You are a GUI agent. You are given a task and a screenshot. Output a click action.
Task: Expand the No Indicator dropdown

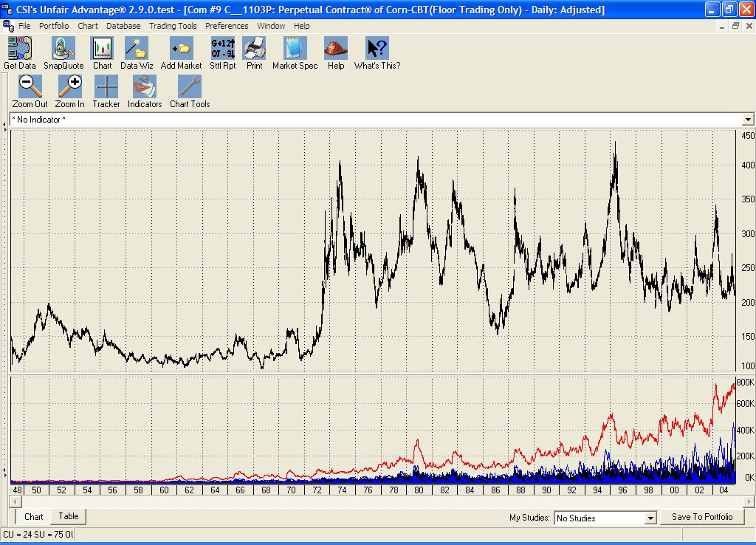coord(748,119)
